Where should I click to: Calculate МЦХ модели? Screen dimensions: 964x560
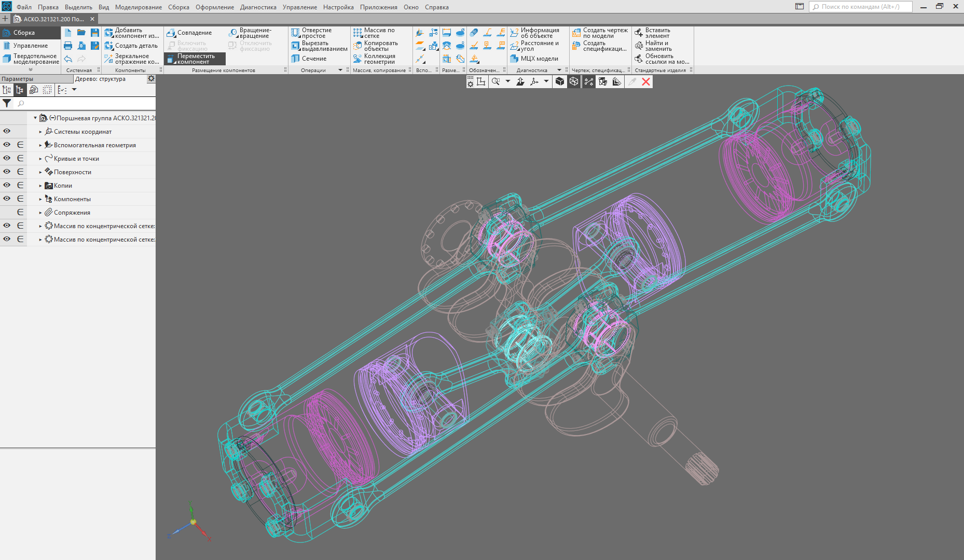click(x=534, y=59)
